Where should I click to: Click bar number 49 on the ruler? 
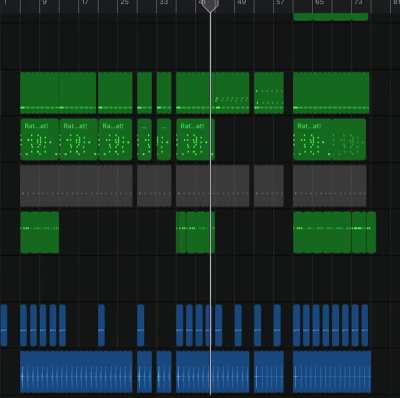tap(242, 3)
